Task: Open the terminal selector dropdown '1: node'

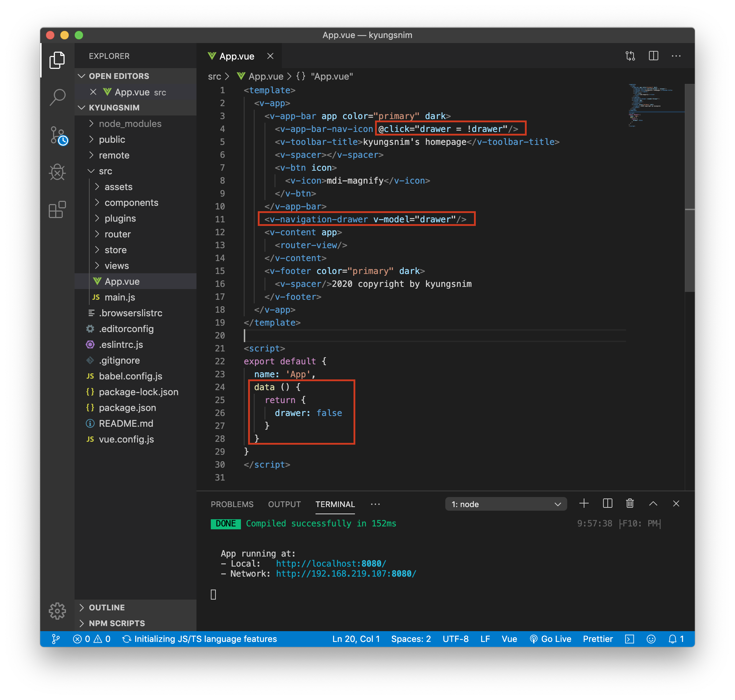Action: (x=506, y=504)
